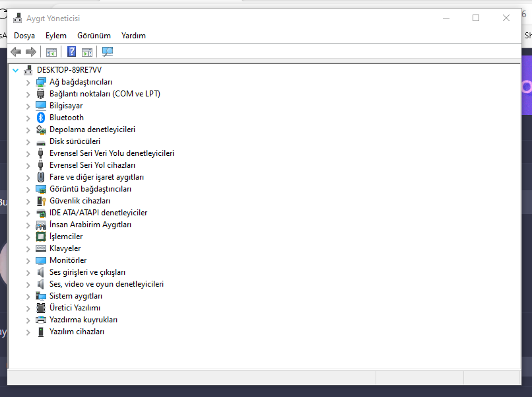
Task: Click the Device Manager title bar icon
Action: [x=17, y=18]
